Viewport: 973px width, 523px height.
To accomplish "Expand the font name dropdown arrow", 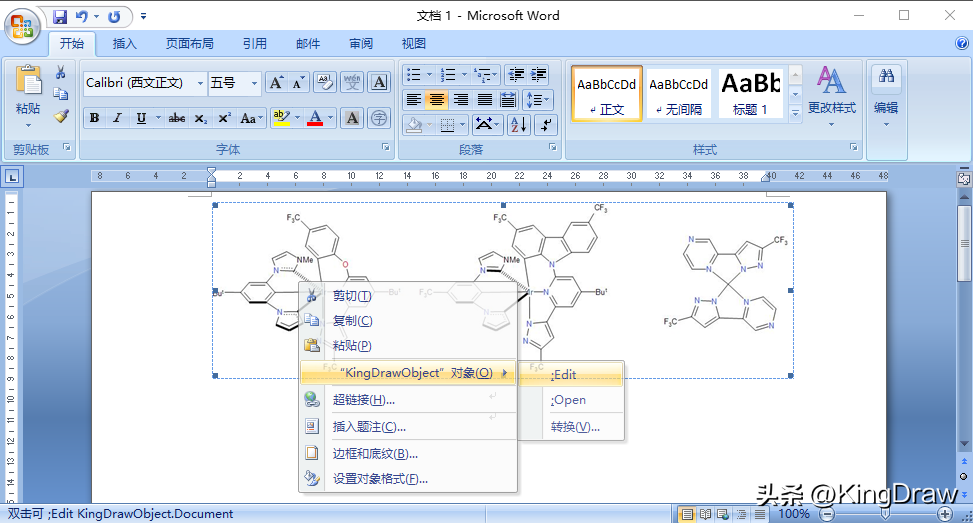I will tap(200, 83).
